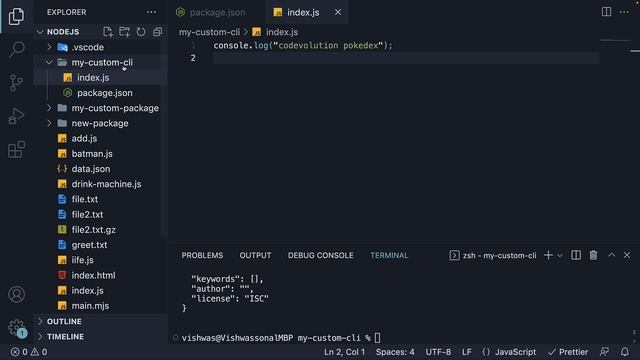Viewport: 640px width, 360px height.
Task: Expand the new-package folder
Action: pos(100,123)
